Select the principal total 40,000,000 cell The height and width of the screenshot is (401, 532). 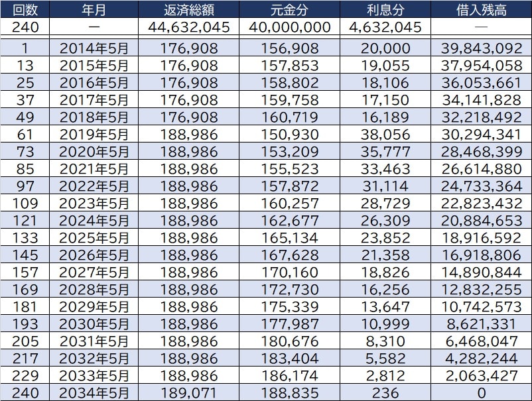289,27
